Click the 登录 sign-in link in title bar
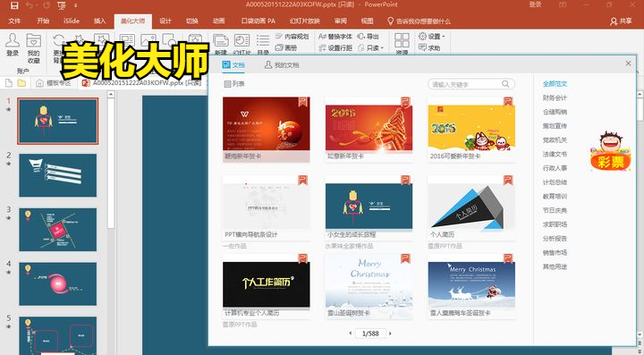 pyautogui.click(x=535, y=4)
